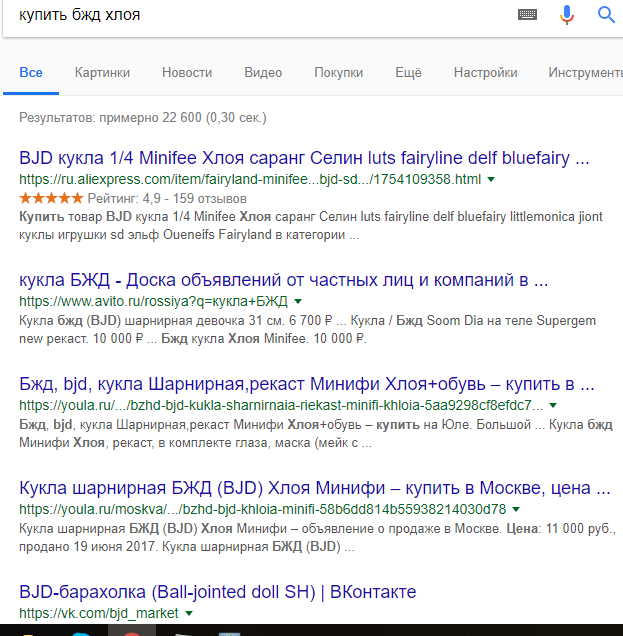Open the BJD-барахолка ВКонтакте link
Viewport: 623px width, 636px height.
pos(217,592)
